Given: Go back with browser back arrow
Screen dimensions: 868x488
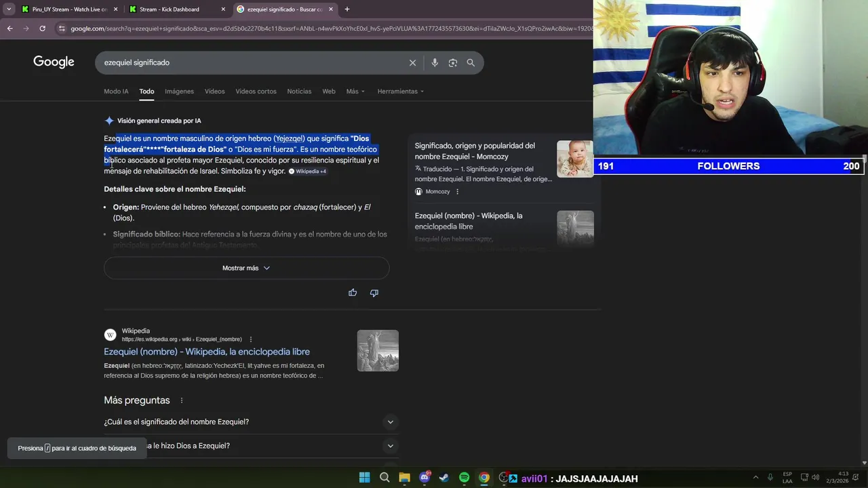Looking at the screenshot, I should (9, 28).
